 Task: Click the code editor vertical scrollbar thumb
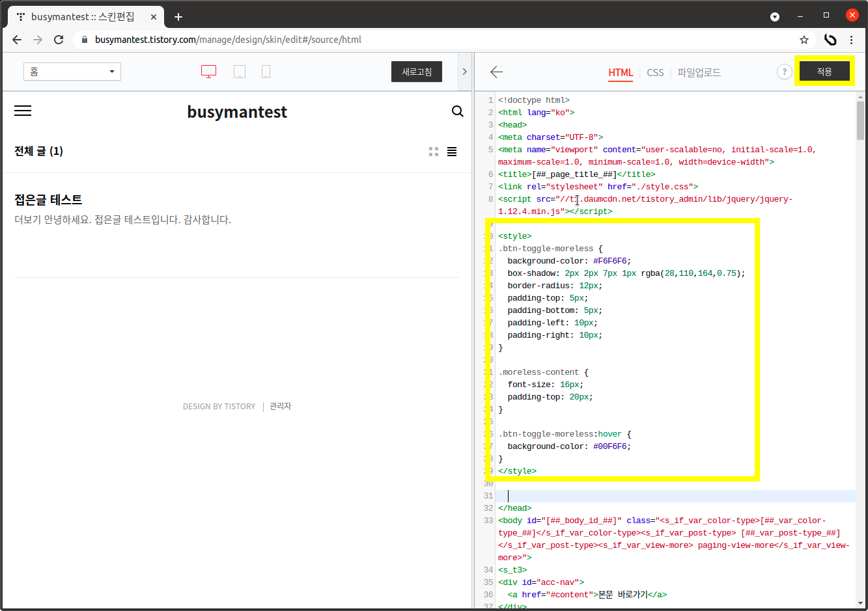pos(860,120)
